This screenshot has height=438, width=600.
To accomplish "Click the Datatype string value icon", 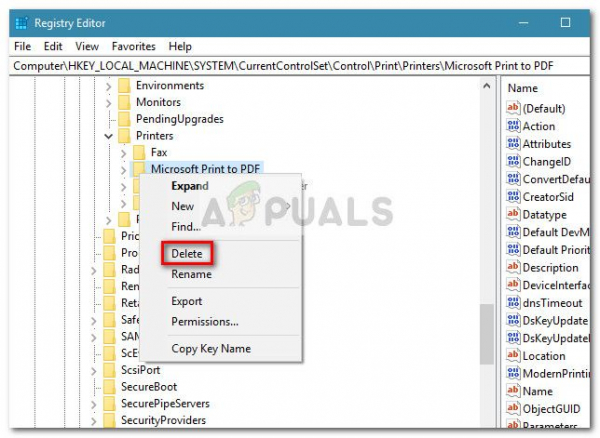I will (x=513, y=214).
